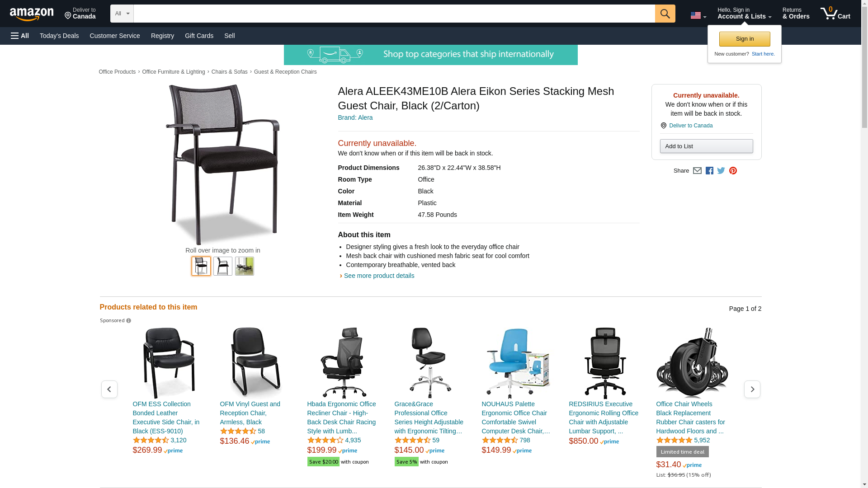The height and width of the screenshot is (488, 868).
Task: Click Add to List button
Action: tap(706, 146)
